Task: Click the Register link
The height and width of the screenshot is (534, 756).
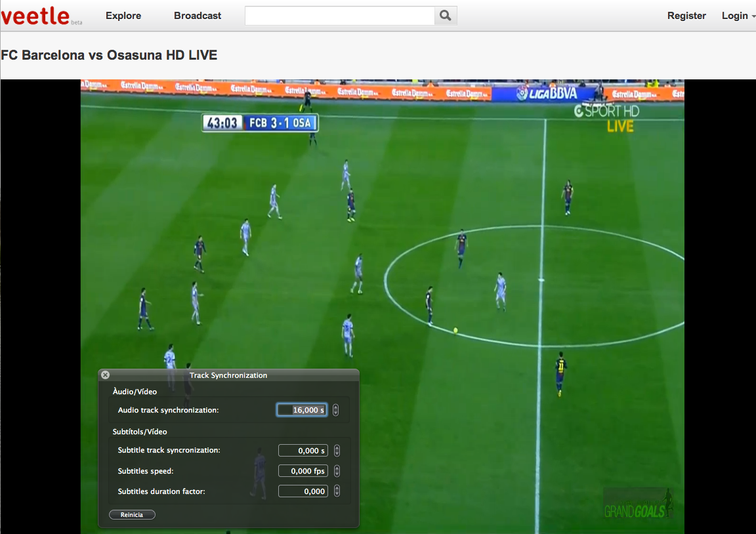Action: 686,16
